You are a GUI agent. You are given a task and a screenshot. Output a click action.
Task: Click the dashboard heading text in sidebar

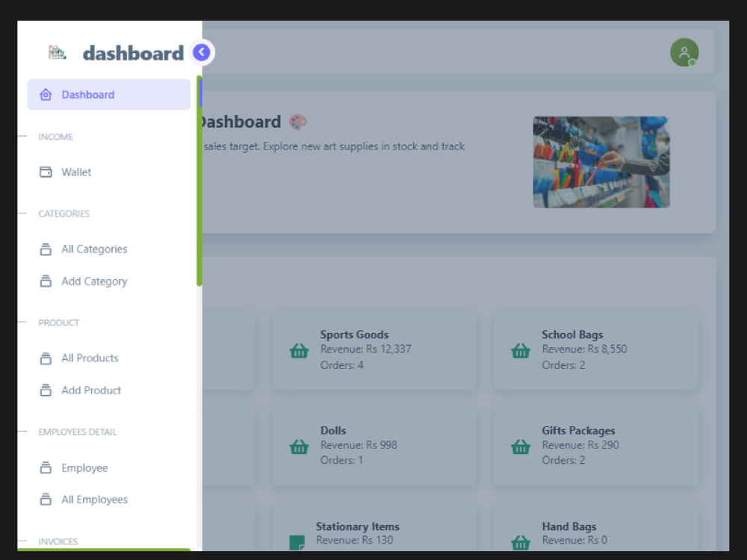coord(133,53)
